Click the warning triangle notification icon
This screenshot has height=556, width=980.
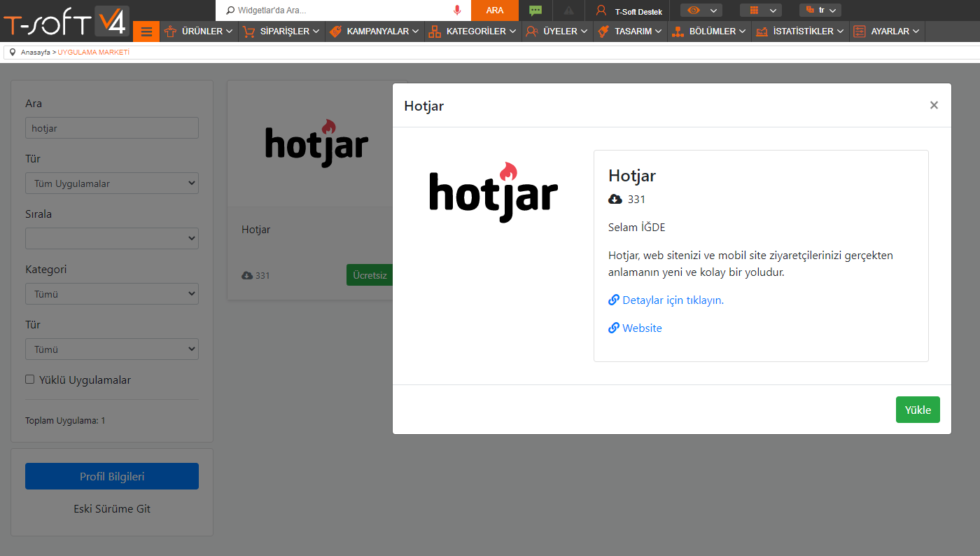(x=568, y=11)
